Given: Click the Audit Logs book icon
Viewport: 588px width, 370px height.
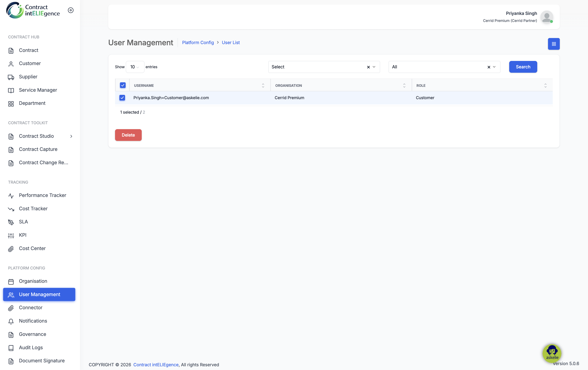Looking at the screenshot, I should [11, 348].
